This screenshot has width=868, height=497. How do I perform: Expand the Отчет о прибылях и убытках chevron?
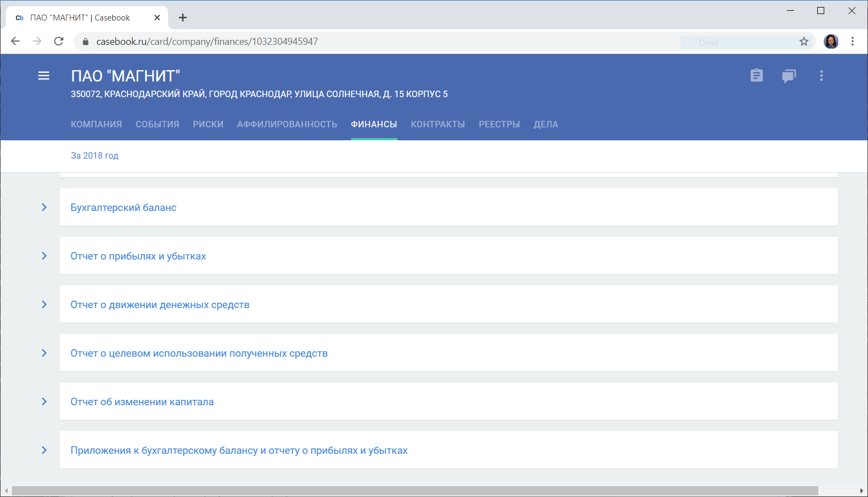[44, 256]
